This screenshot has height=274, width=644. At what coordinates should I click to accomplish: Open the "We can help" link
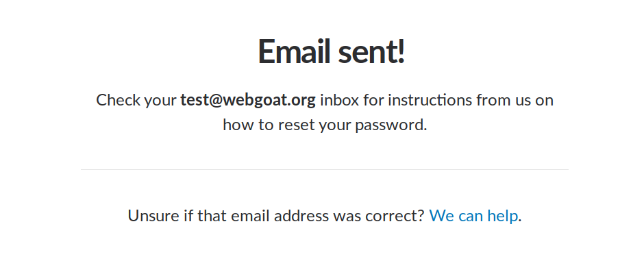(x=473, y=215)
